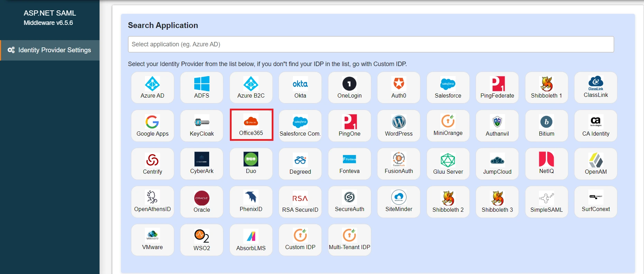Pick the PhenixID tile
Screen dimensions: 644x274
coord(251,202)
